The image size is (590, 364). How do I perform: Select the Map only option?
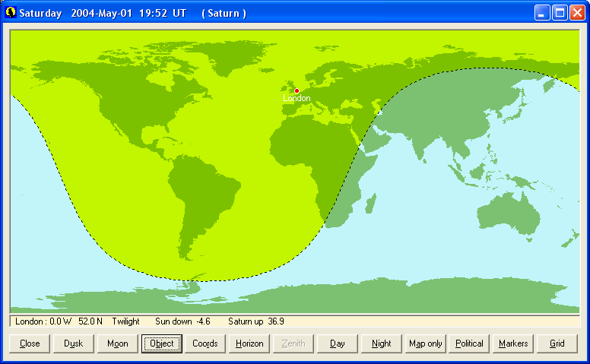(x=425, y=343)
